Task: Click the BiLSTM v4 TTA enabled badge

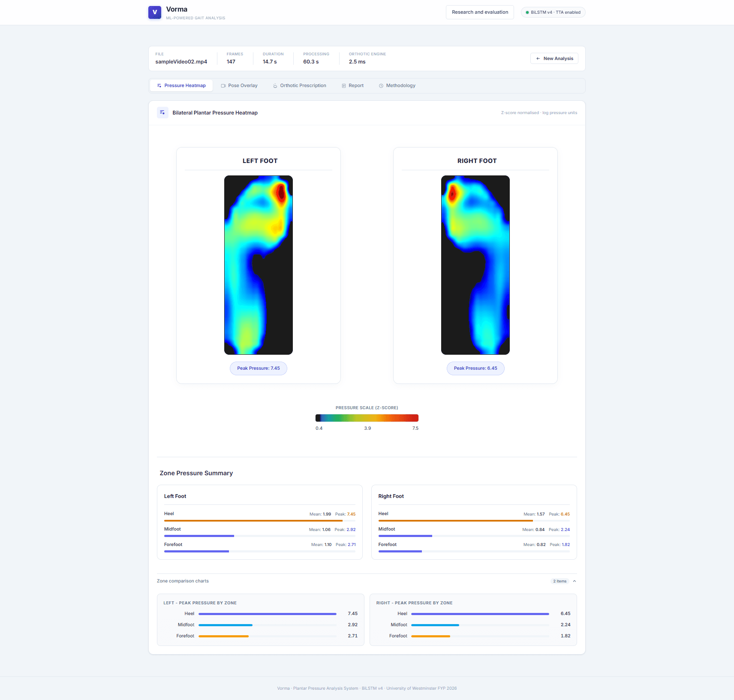Action: pos(553,12)
